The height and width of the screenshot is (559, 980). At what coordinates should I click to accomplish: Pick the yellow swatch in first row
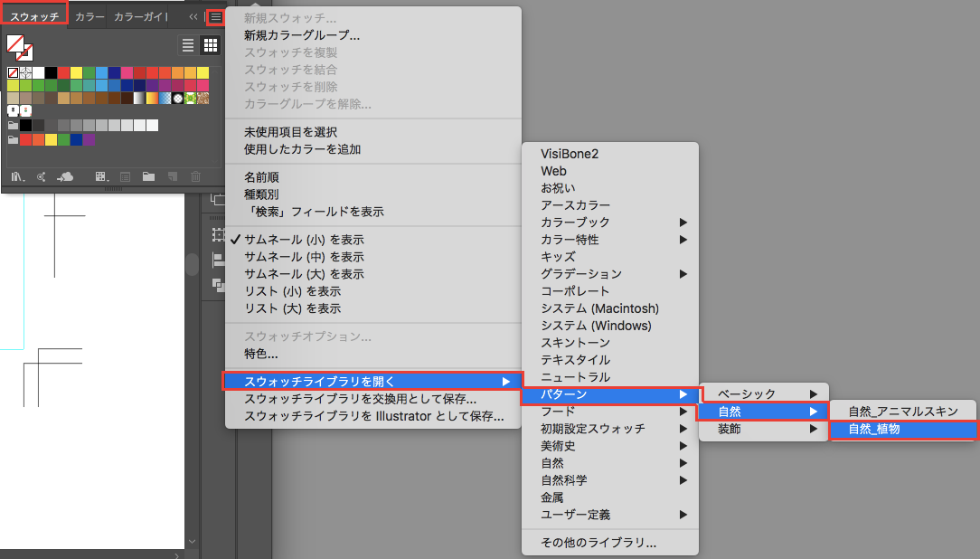pos(77,72)
